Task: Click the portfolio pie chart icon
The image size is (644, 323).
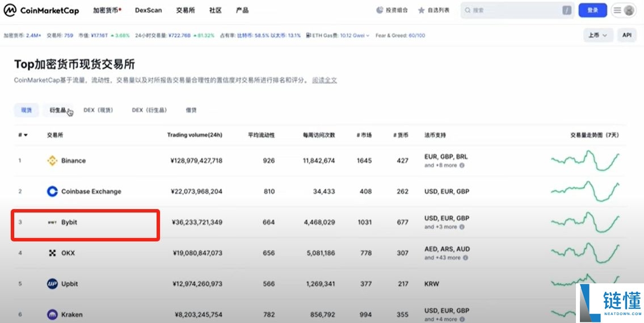Action: point(380,10)
